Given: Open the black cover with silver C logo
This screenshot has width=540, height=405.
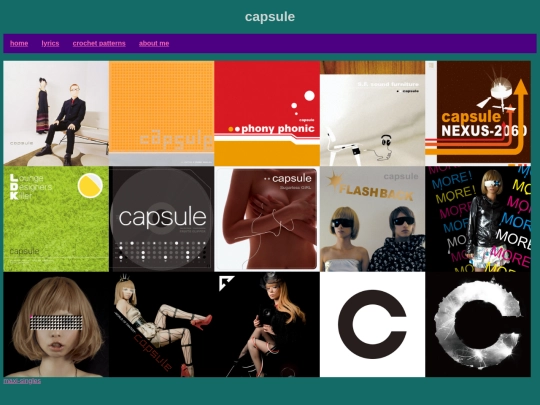Looking at the screenshot, I should (x=478, y=324).
